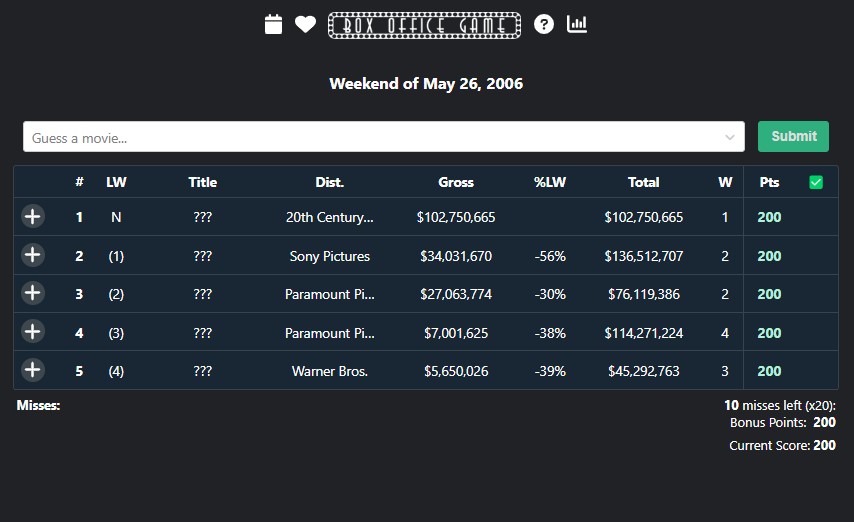
Task: Expand row 1 with plus icon
Action: [x=33, y=217]
